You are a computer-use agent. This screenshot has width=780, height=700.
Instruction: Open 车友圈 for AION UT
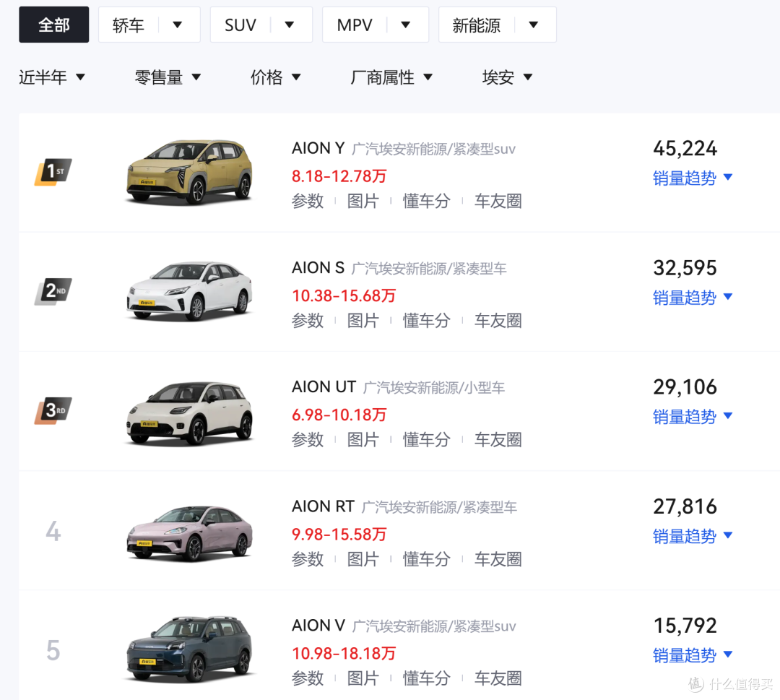[498, 439]
